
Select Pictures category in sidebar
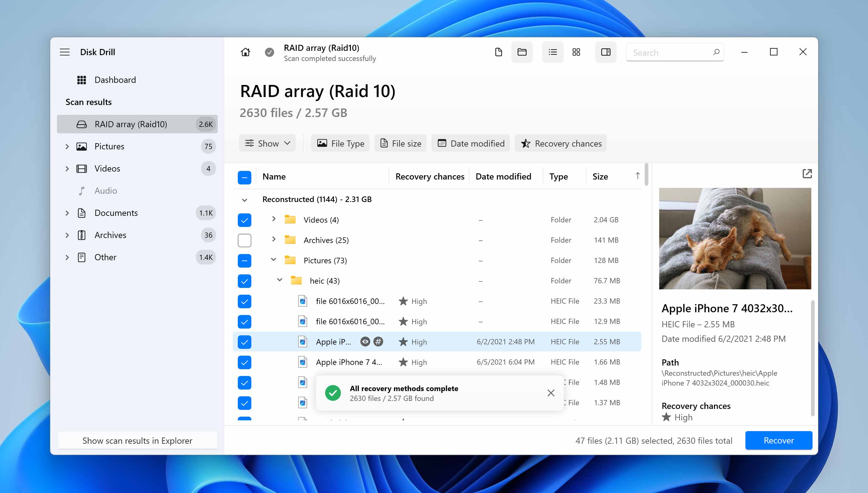137,146
